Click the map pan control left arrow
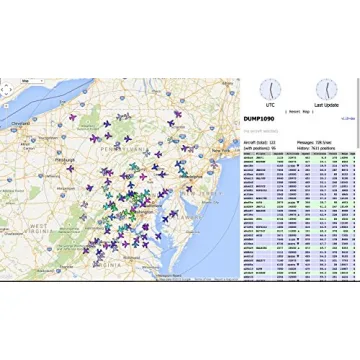This screenshot has width=360, height=360. point(2,90)
